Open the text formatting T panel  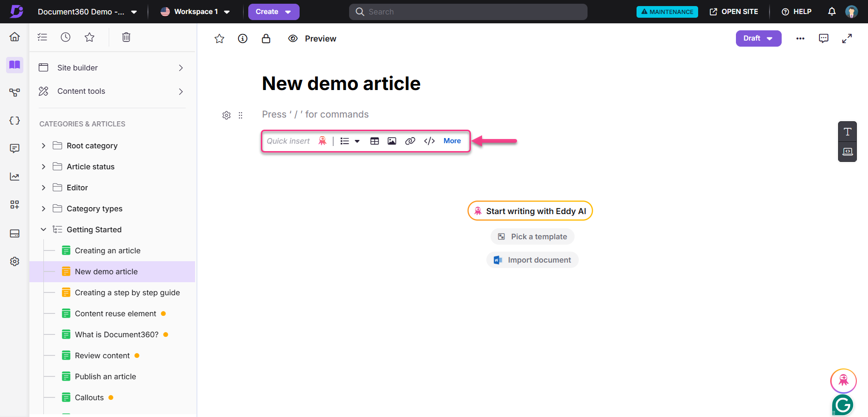[847, 132]
